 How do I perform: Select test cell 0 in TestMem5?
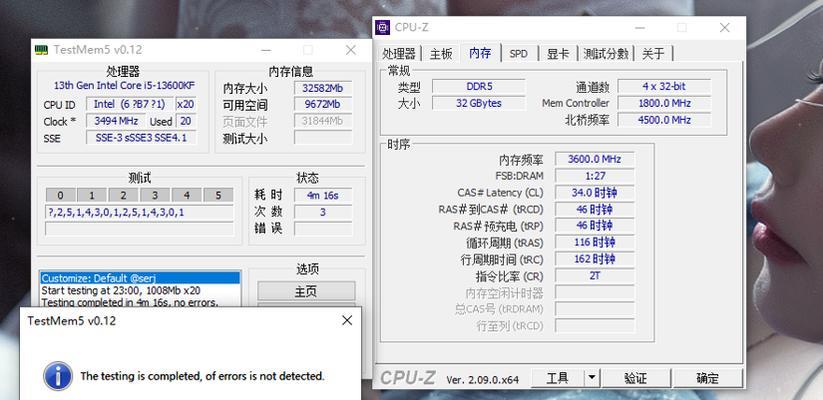tap(60, 195)
